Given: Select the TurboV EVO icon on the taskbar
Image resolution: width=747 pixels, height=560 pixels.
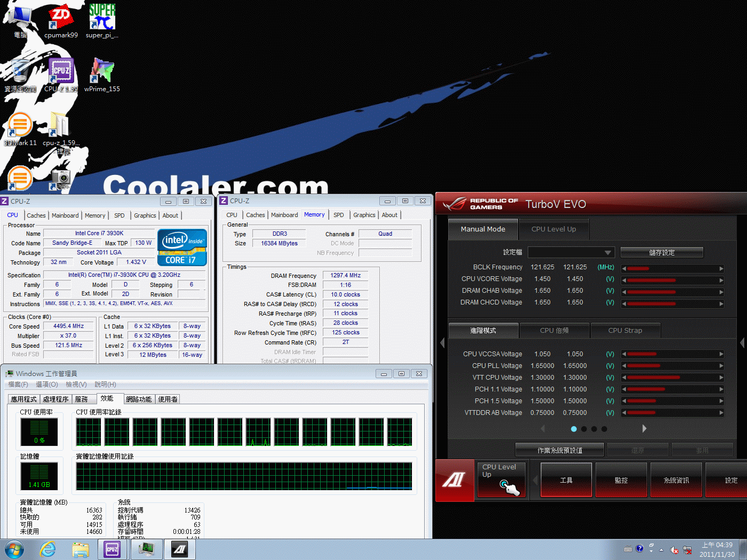Looking at the screenshot, I should point(179,549).
